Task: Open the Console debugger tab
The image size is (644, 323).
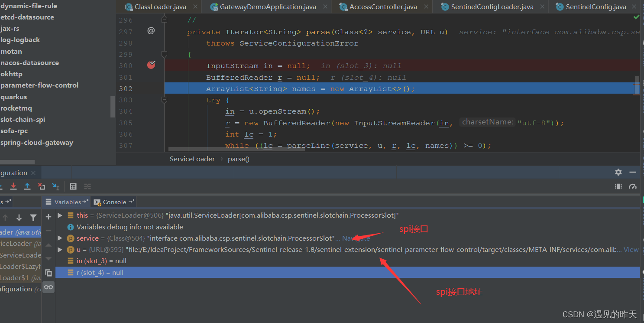Action: point(114,202)
